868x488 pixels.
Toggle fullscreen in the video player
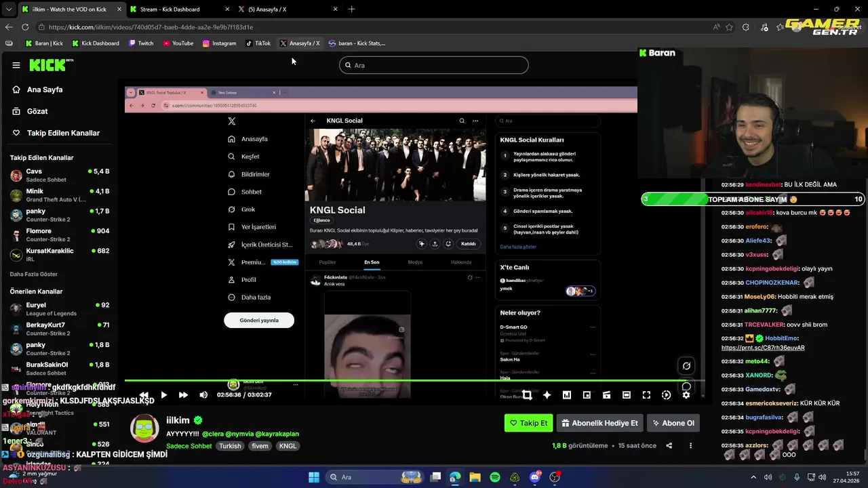click(x=646, y=394)
